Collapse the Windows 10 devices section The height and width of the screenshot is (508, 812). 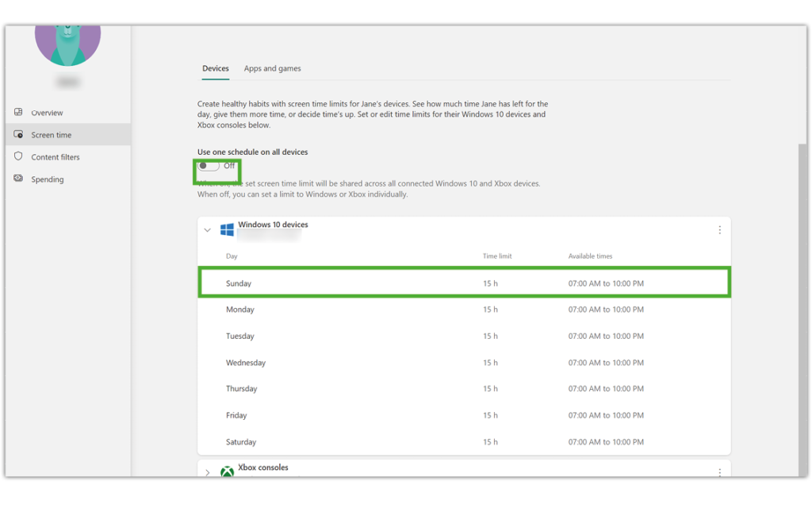coord(208,230)
